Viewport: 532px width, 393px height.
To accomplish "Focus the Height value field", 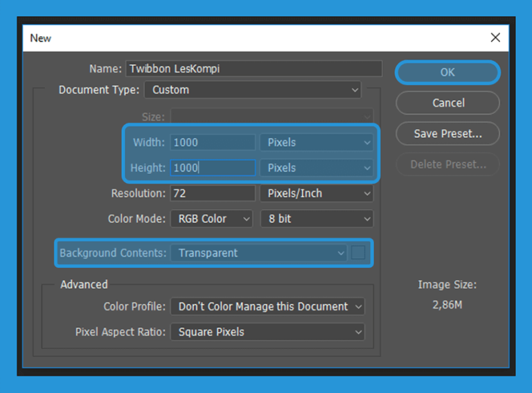I will [213, 168].
